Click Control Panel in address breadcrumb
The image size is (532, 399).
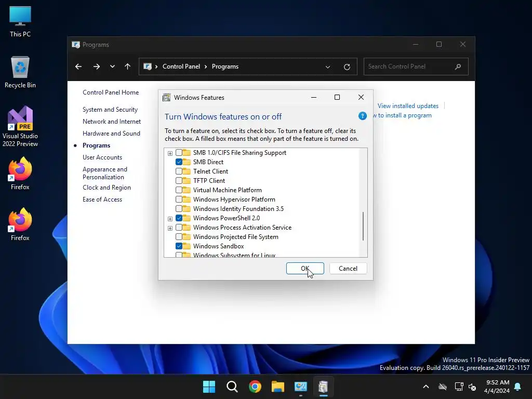[x=181, y=66]
